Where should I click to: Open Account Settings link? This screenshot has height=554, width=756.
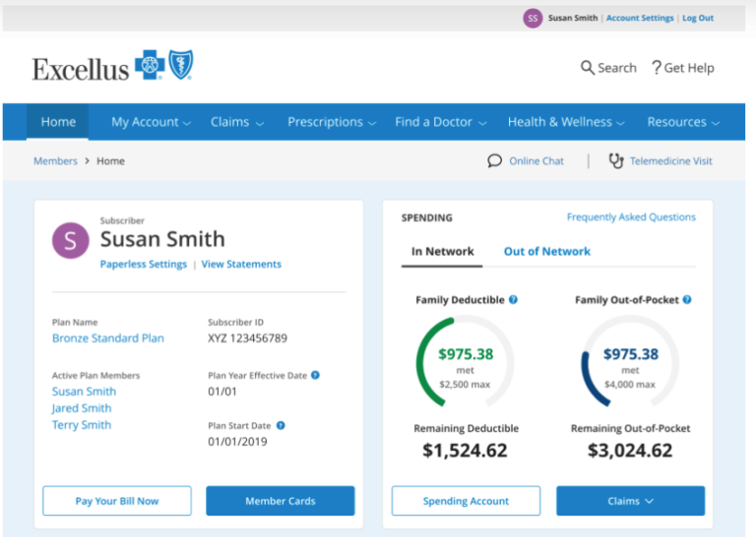(640, 18)
